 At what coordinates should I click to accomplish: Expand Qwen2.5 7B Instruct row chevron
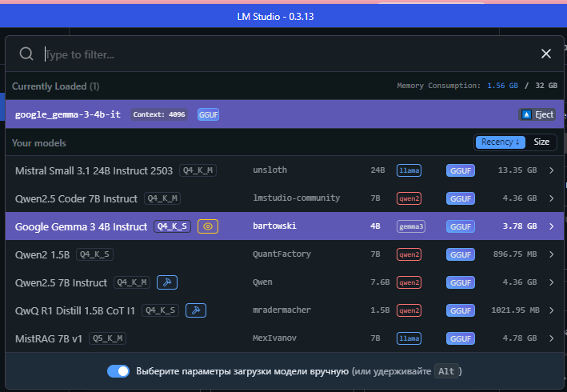[x=551, y=282]
